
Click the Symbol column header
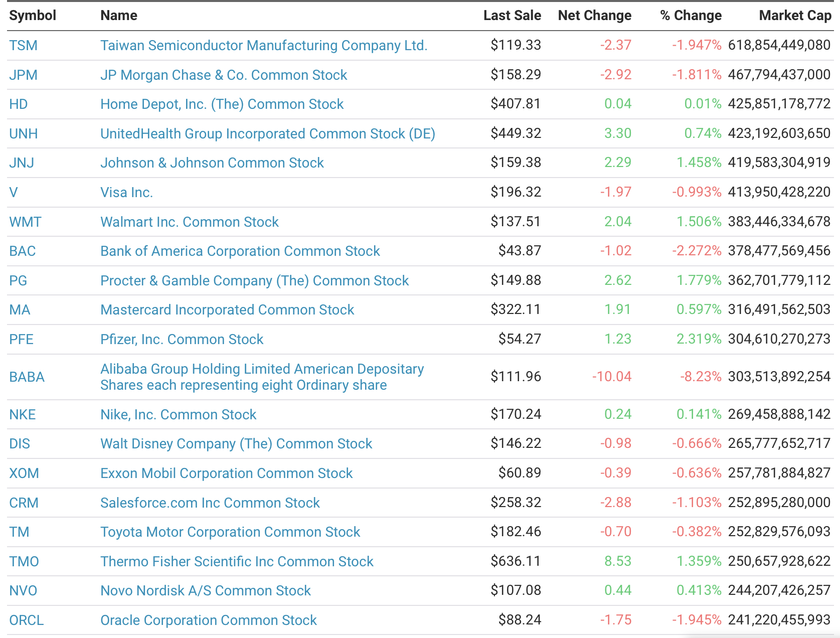click(33, 16)
